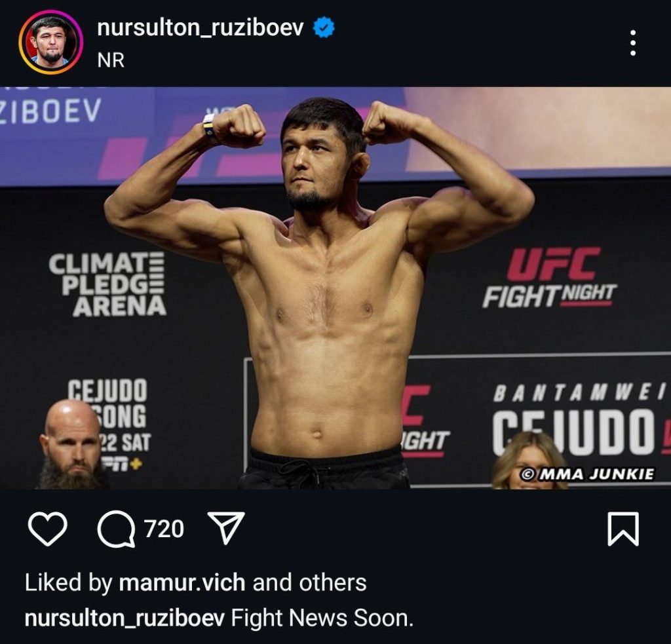Open the mamur.vich profile link
Viewport: 671px width, 644px height.
coord(182,582)
